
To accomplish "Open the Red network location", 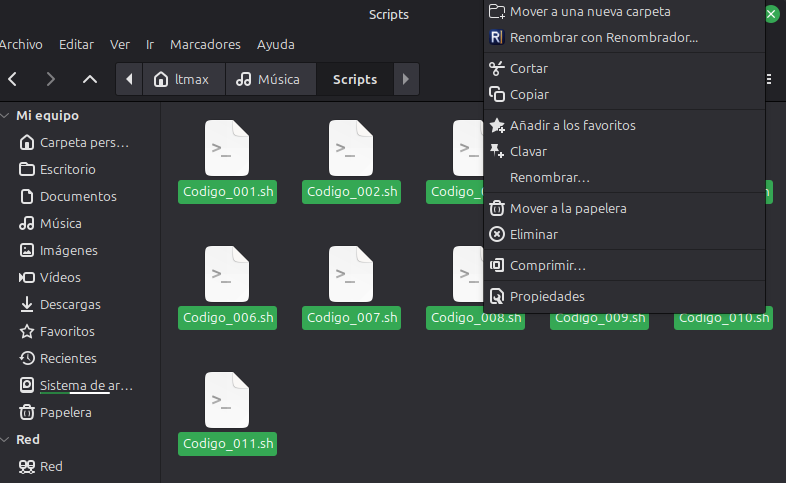I will click(41, 467).
